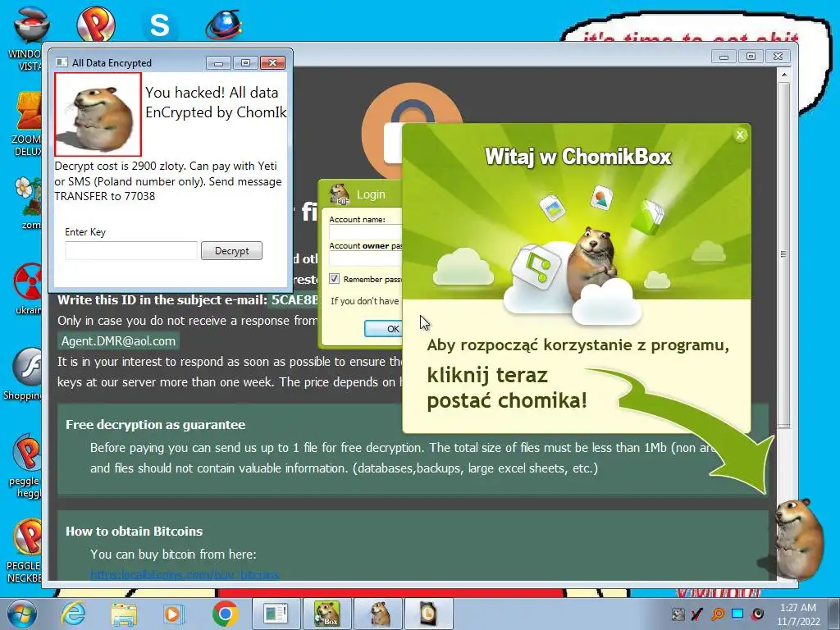Focus the Enter Key input field
Viewport: 840px width, 630px height.
tap(131, 251)
